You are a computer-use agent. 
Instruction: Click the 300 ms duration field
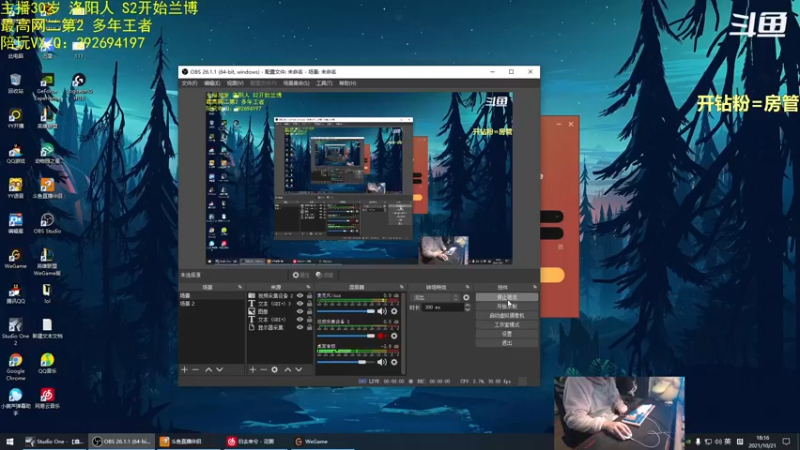click(443, 307)
